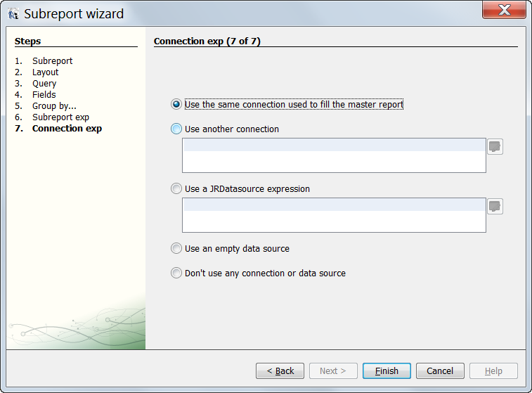The width and height of the screenshot is (532, 393).
Task: Choose 'Don't use any connection' option
Action: [x=176, y=273]
